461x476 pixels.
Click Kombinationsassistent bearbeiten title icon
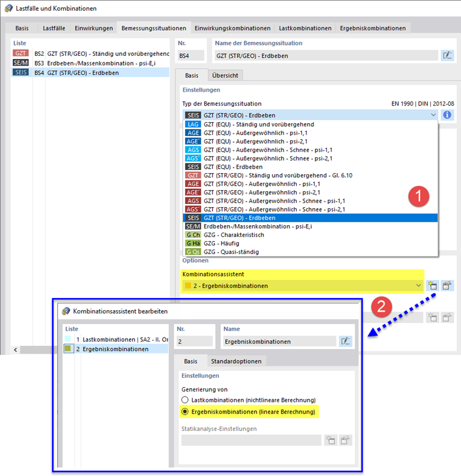(x=66, y=311)
